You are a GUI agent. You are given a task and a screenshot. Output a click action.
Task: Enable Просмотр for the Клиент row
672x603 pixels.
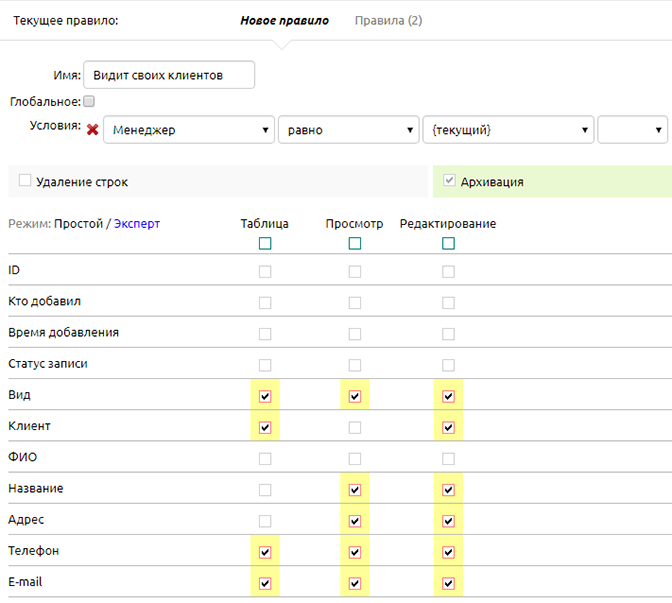pyautogui.click(x=355, y=427)
